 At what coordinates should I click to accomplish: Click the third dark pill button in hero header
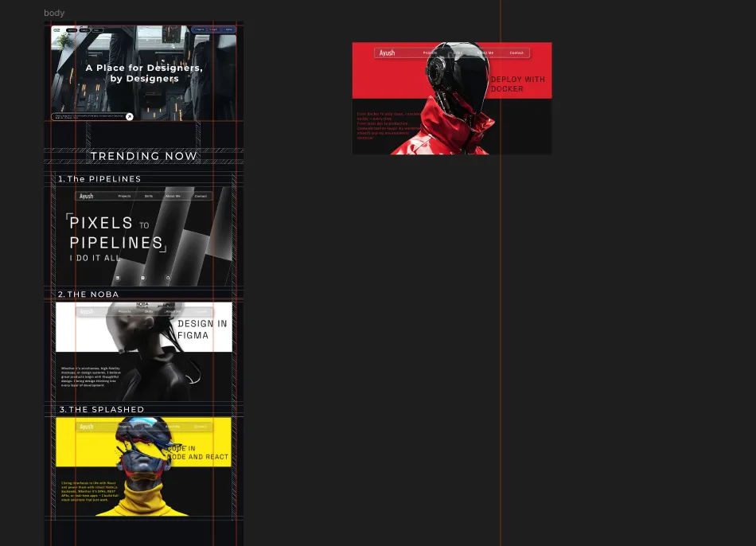click(97, 30)
